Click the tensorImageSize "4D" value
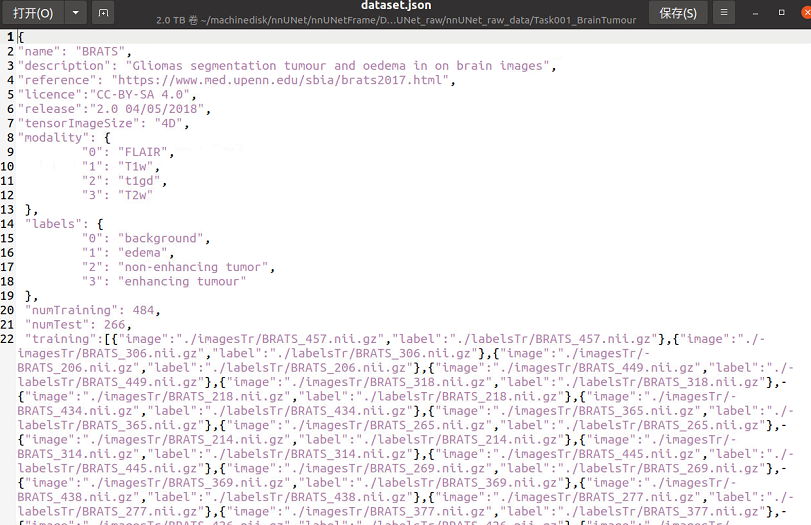Screen dimensions: 811x525 (x=169, y=124)
